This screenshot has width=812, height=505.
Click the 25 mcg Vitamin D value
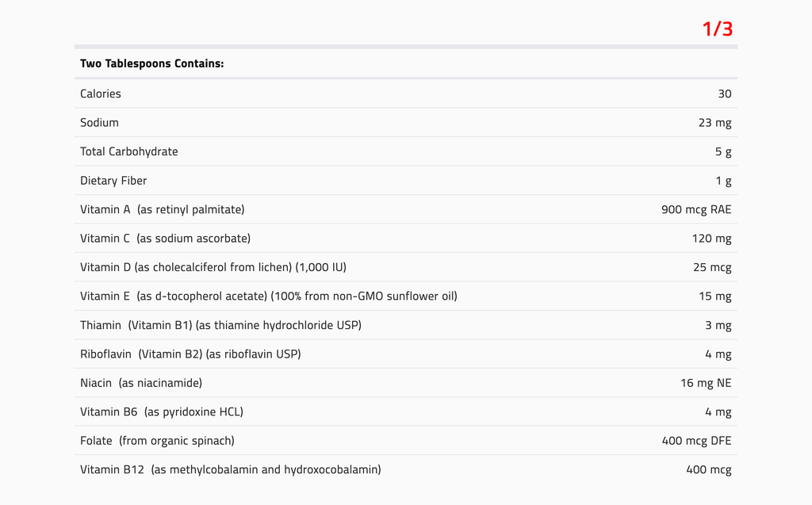[x=712, y=267]
